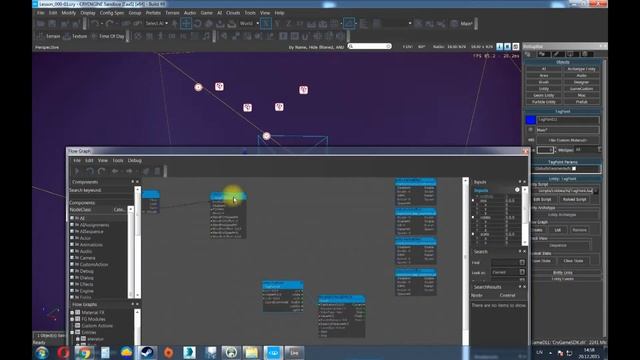
Task: Expand Material FX in Flow Graphs tree
Action: (x=72, y=313)
